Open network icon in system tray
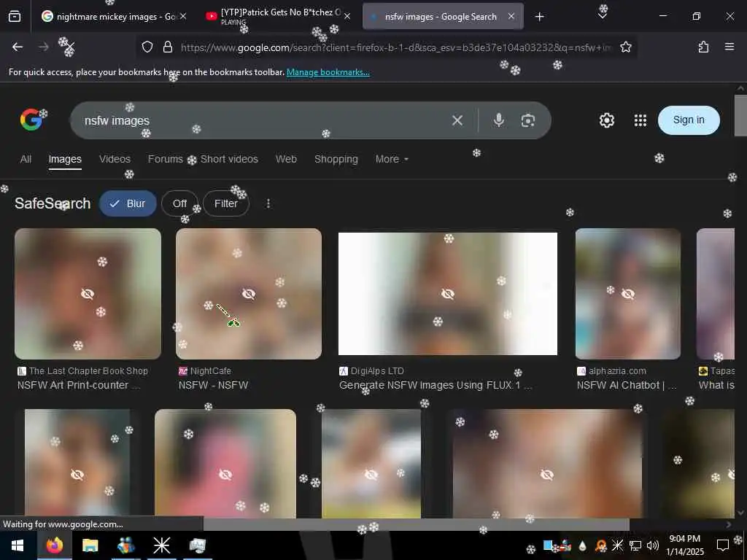This screenshot has height=560, width=747. coord(635,545)
